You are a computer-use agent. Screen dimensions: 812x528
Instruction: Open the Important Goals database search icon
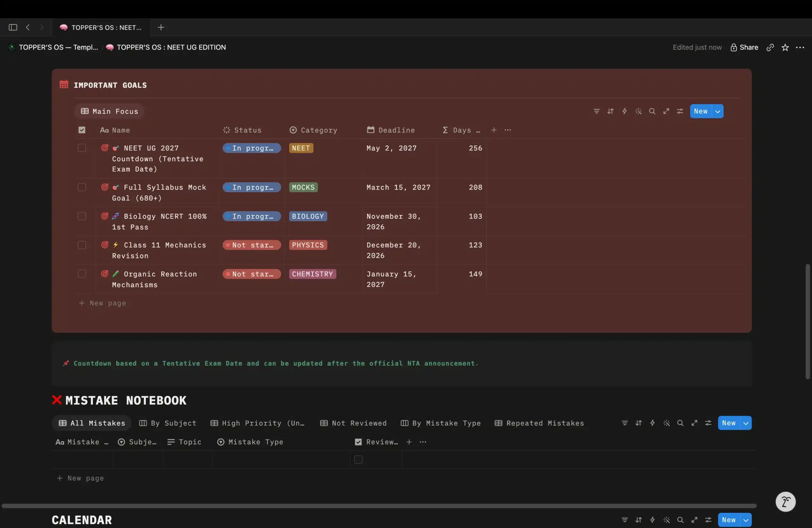coord(652,111)
